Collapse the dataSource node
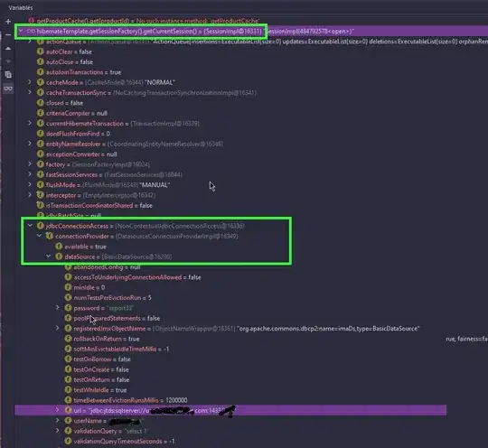 [48, 257]
